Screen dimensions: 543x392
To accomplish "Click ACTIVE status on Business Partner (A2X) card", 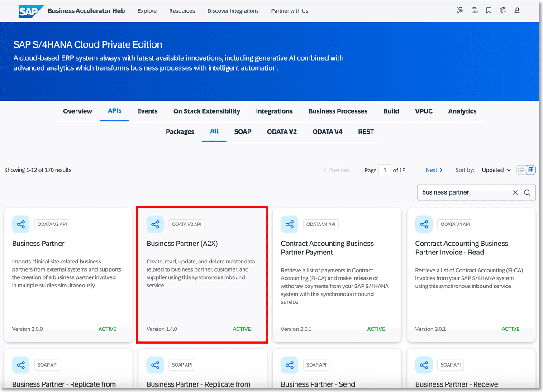I will tap(242, 329).
